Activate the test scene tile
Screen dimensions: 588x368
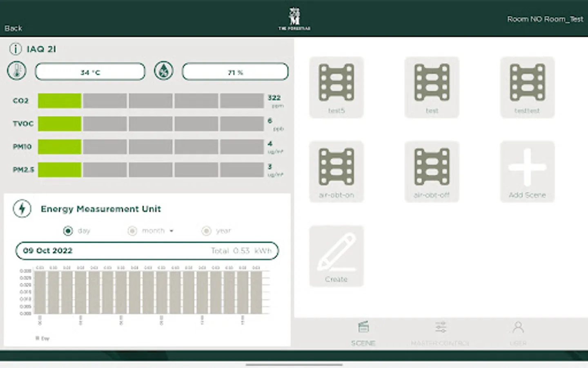pos(432,88)
